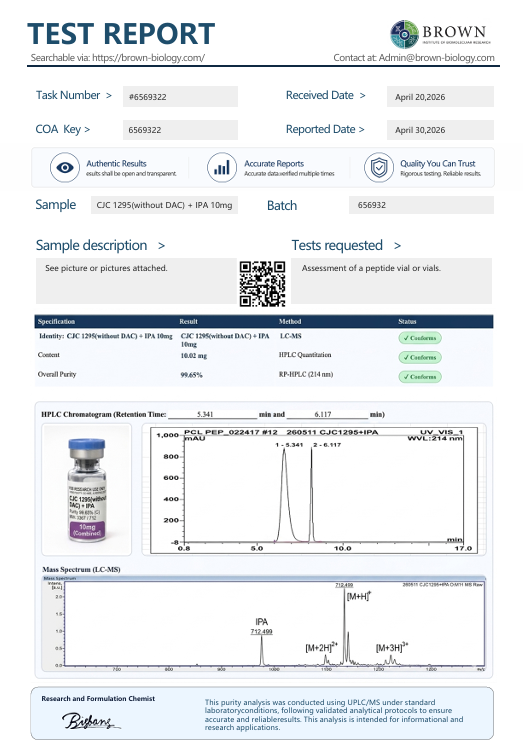Click the RP-HPLC (214 nm) method cell

pos(306,374)
